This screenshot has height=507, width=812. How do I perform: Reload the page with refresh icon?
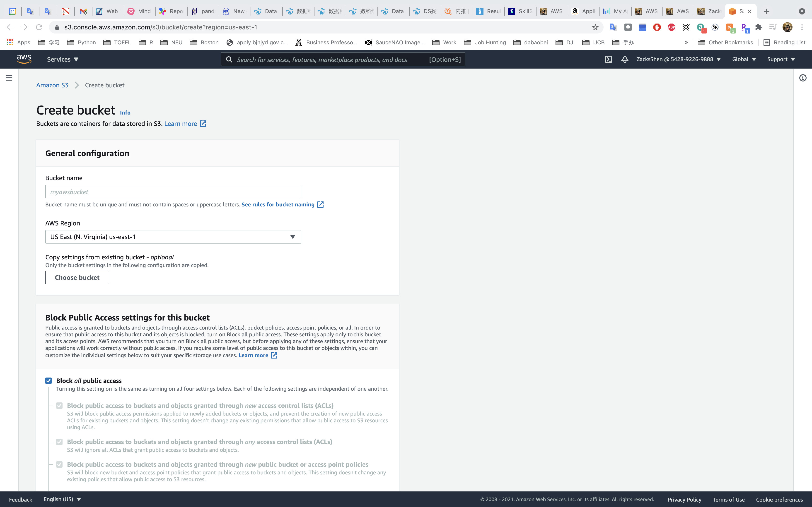(39, 27)
